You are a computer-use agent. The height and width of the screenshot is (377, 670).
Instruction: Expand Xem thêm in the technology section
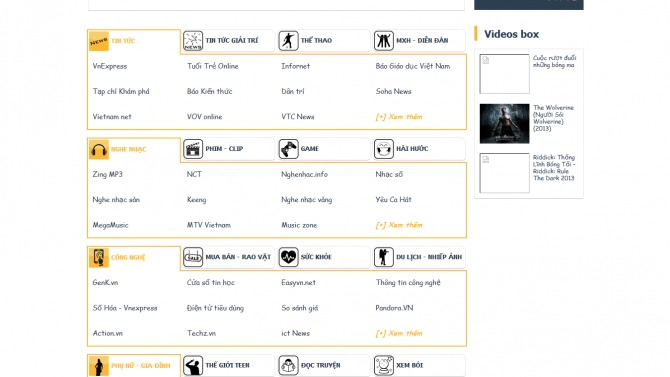399,333
